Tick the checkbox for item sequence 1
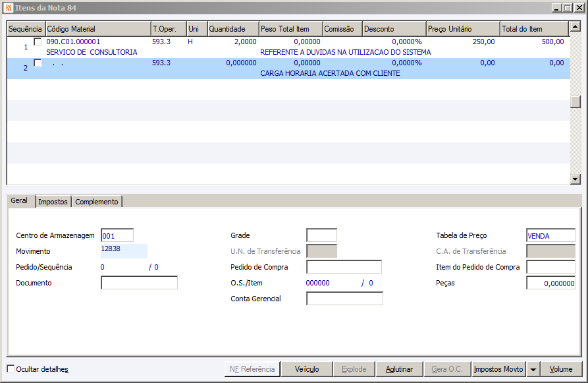 click(38, 42)
